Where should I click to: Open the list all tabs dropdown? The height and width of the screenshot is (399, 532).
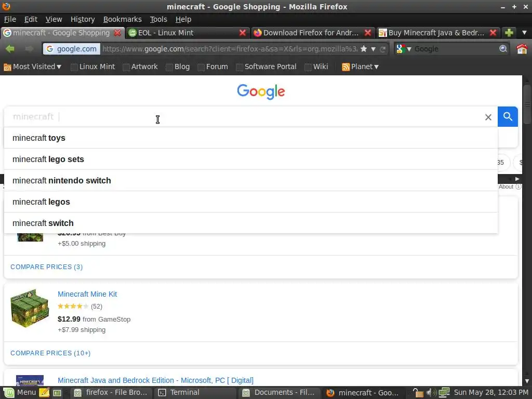(524, 33)
